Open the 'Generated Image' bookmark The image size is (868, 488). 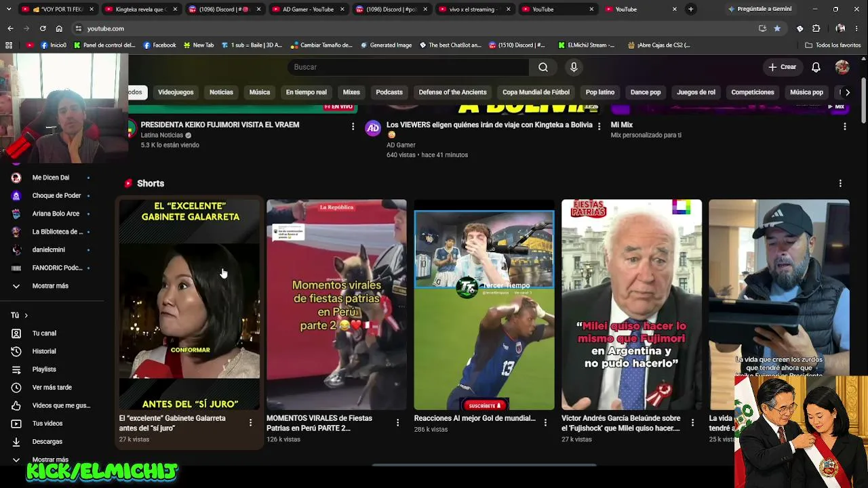pyautogui.click(x=386, y=45)
